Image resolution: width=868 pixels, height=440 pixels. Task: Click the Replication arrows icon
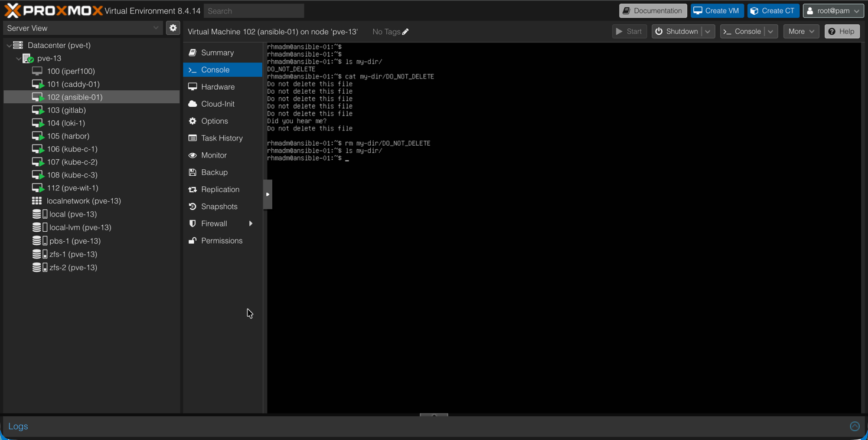(x=192, y=189)
